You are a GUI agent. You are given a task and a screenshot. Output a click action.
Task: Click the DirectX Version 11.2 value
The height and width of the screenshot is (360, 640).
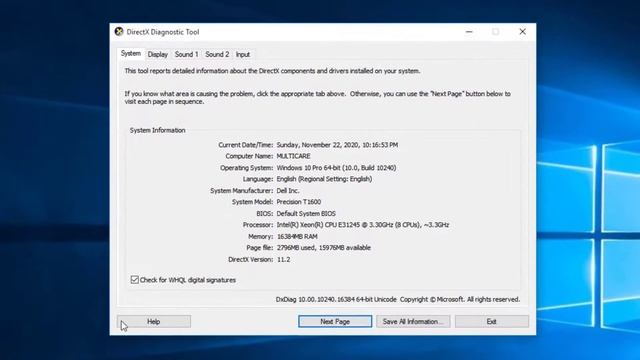point(284,259)
